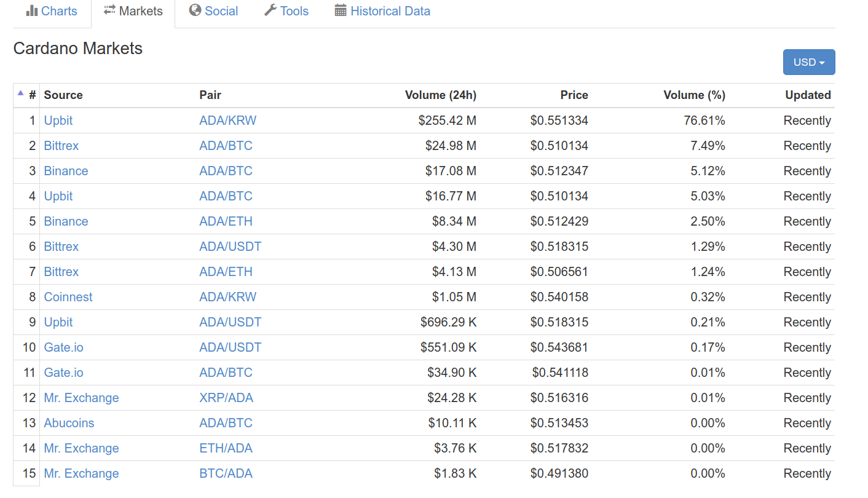This screenshot has width=868, height=498.
Task: Select the $255.42 M volume cell
Action: tap(448, 121)
